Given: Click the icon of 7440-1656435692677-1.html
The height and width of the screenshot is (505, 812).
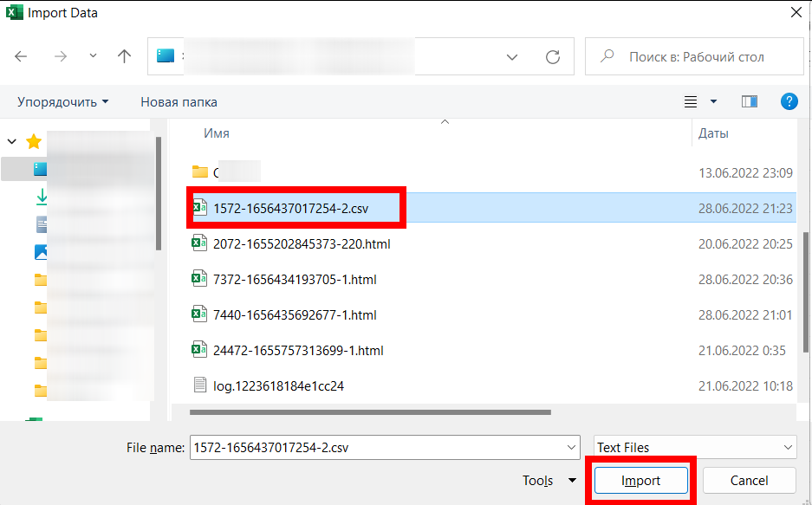Looking at the screenshot, I should coord(199,314).
